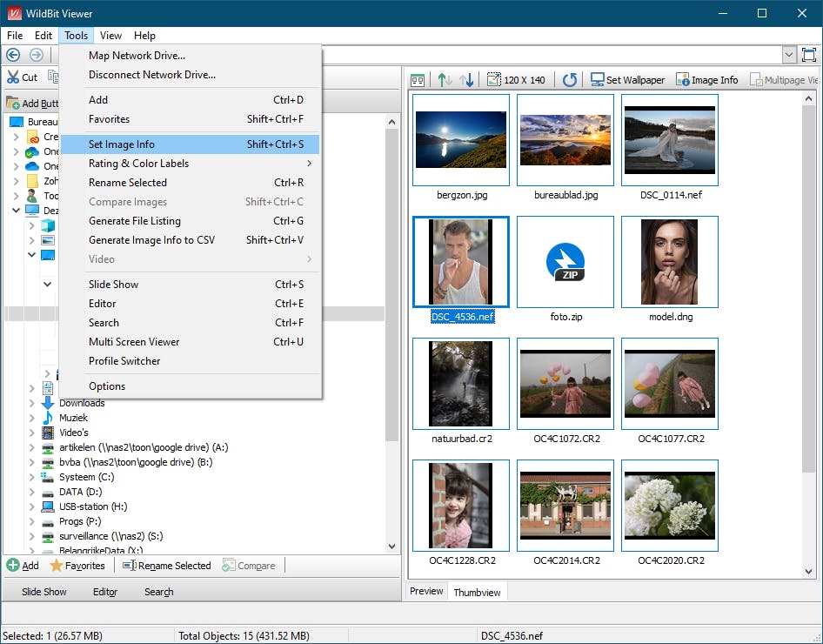Click the sort descending blue arrow icon

click(467, 80)
